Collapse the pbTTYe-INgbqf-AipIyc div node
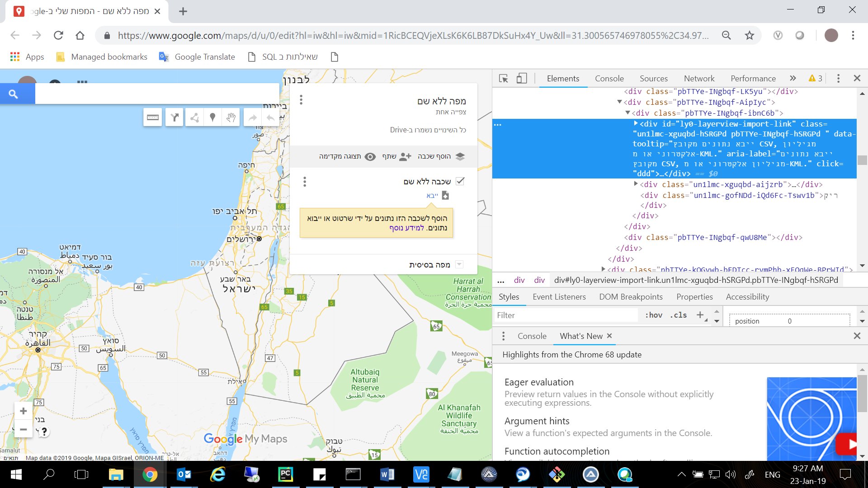 click(x=619, y=102)
